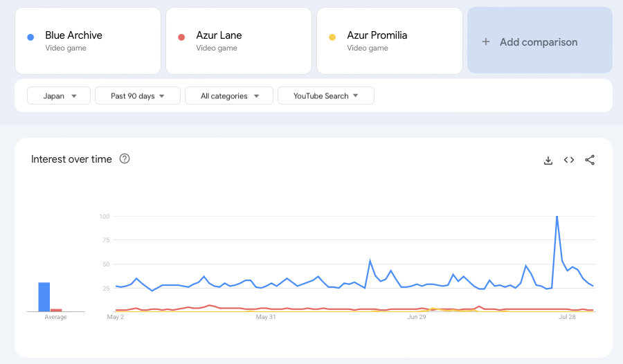Click Add comparison
This screenshot has height=364, width=623.
tap(540, 40)
